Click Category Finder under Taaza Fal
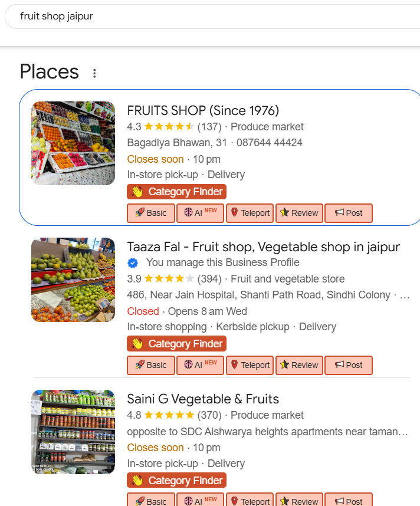Screen dimensions: 420x506 click(x=176, y=344)
